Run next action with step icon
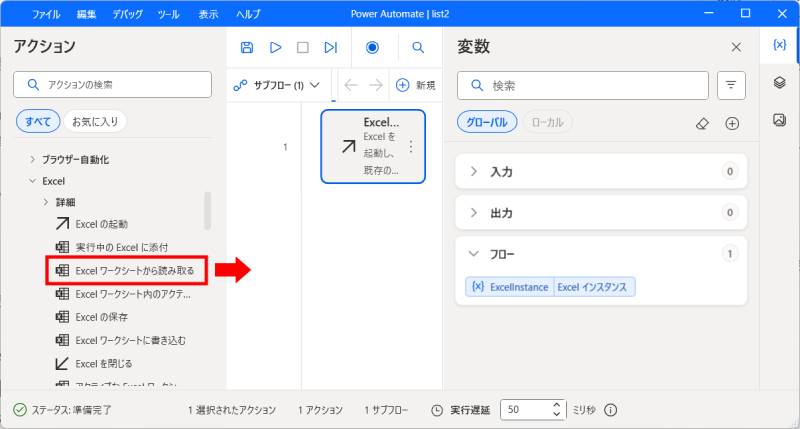The width and height of the screenshot is (800, 429). [331, 47]
